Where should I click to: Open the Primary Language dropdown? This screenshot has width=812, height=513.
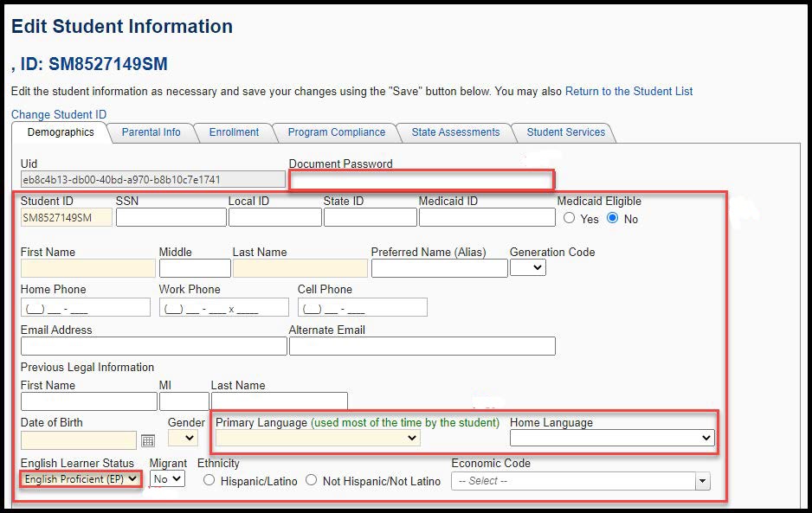pos(318,439)
